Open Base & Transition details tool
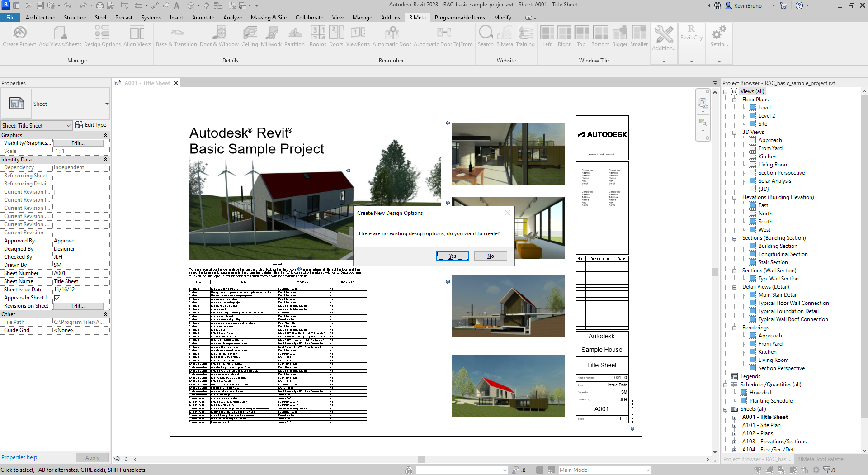Image resolution: width=868 pixels, height=475 pixels. [176, 36]
